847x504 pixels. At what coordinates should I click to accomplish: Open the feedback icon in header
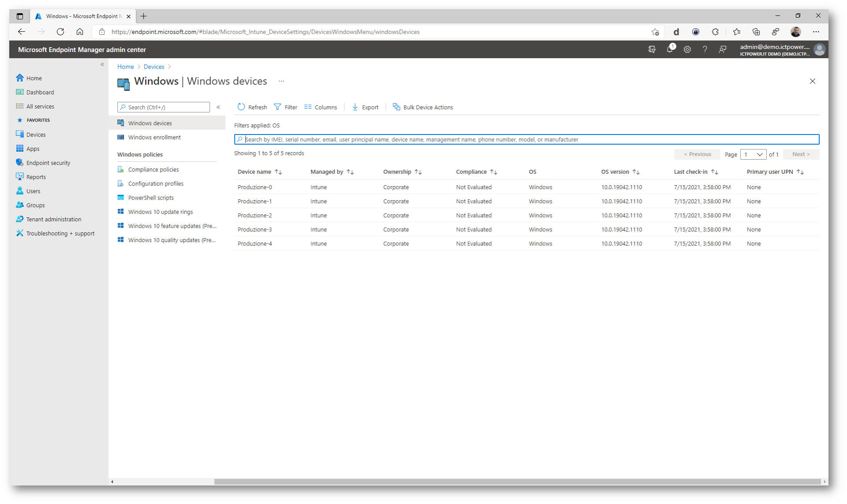coord(722,49)
